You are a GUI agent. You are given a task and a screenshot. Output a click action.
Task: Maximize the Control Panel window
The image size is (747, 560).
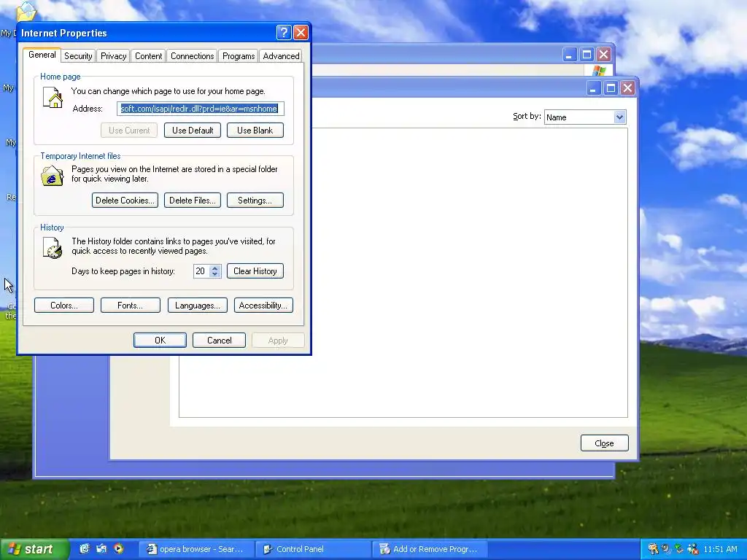587,55
